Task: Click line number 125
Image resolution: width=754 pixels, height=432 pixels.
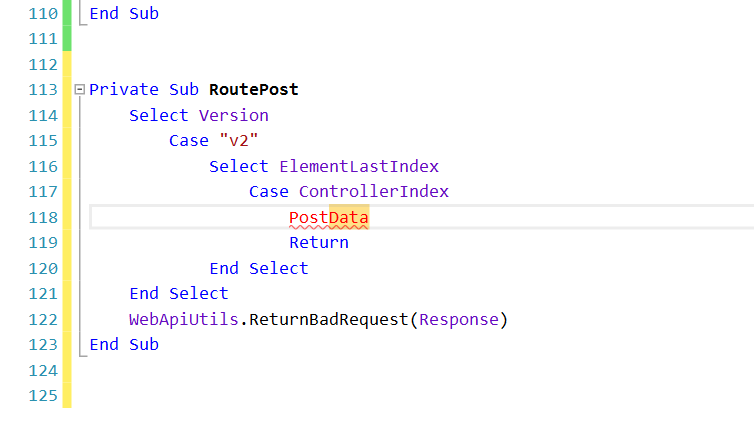Action: (x=43, y=396)
